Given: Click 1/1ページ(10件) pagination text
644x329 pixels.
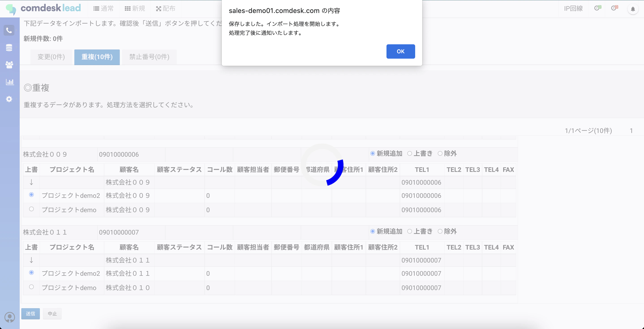Looking at the screenshot, I should pyautogui.click(x=588, y=131).
